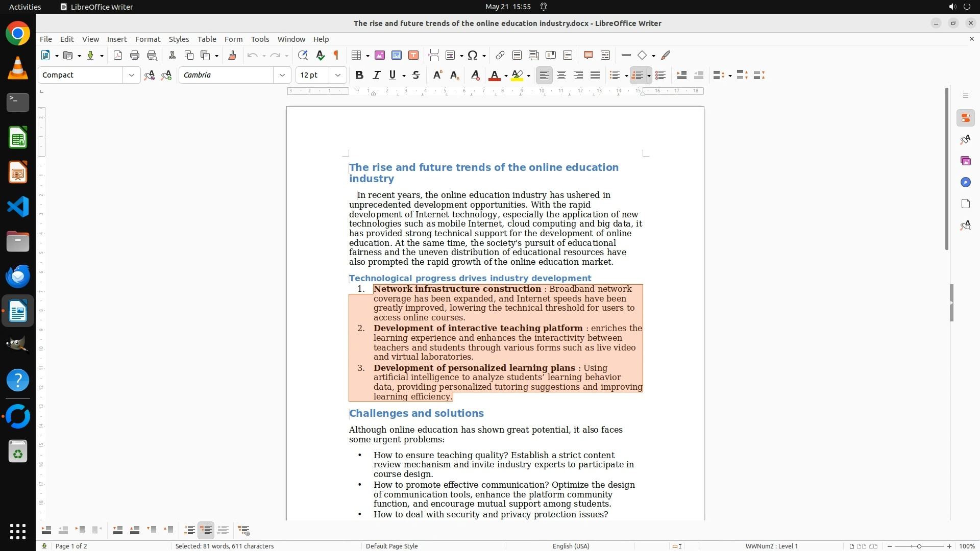Viewport: 980px width, 551px height.
Task: Click the zoom slider in status bar
Action: pyautogui.click(x=919, y=546)
